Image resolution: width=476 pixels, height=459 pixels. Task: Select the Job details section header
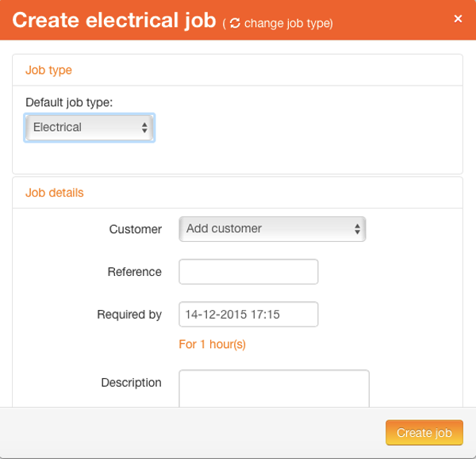[54, 193]
